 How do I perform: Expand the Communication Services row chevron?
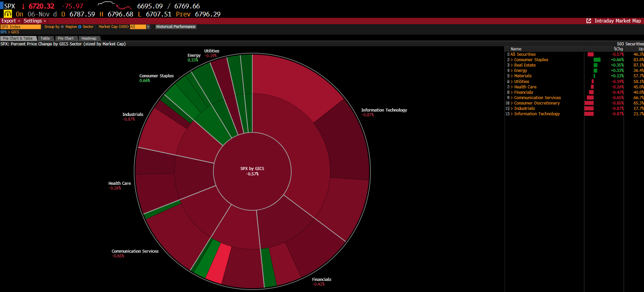(512, 98)
